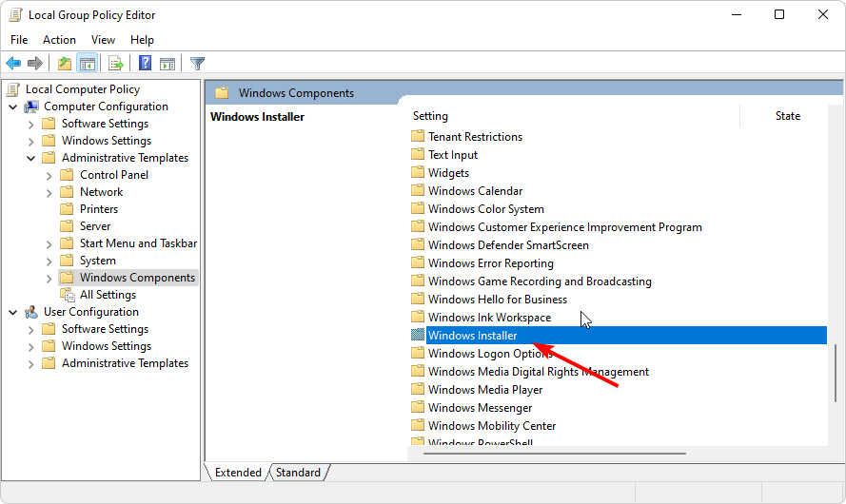
Task: Click the Windows Installer folder icon in list
Action: (418, 335)
